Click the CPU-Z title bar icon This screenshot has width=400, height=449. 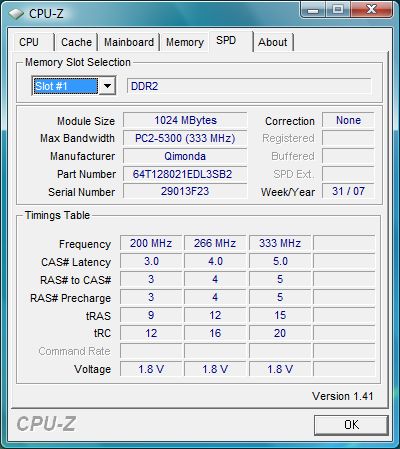[15, 13]
